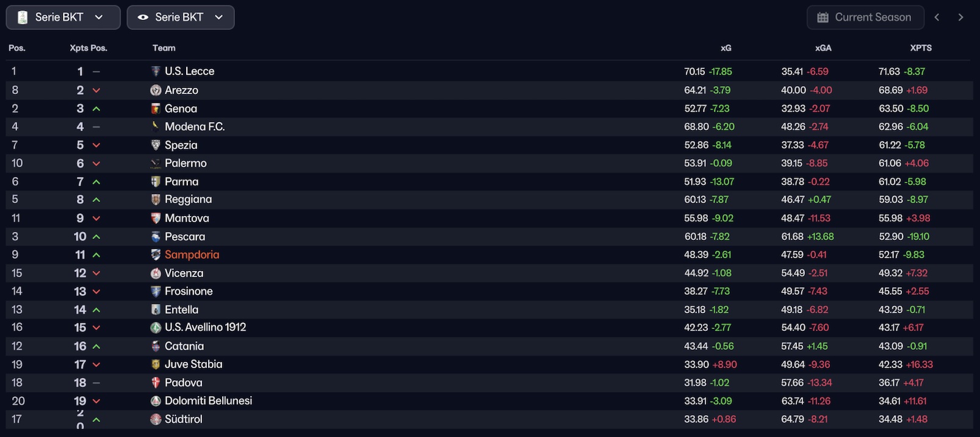Sort by Xpts Pos. column header
This screenshot has width=980, height=437.
(x=88, y=48)
